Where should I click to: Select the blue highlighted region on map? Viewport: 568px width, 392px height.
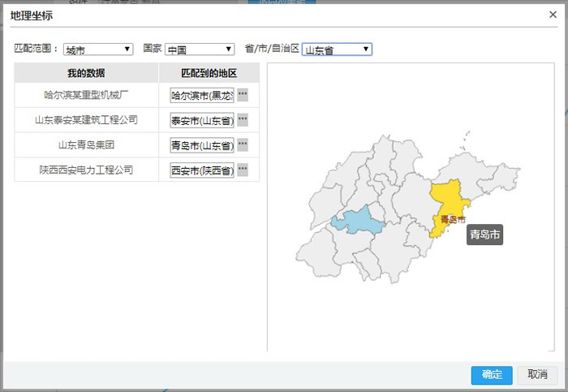coord(356,220)
